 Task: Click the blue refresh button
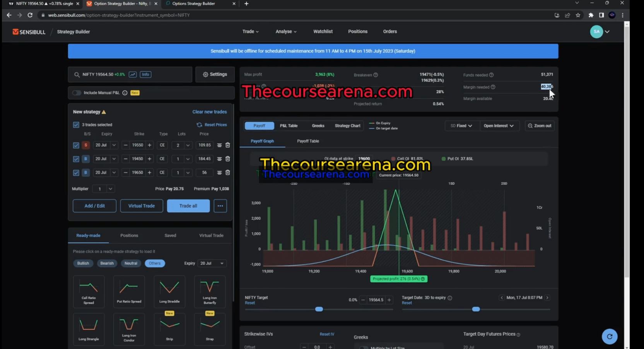pyautogui.click(x=610, y=337)
